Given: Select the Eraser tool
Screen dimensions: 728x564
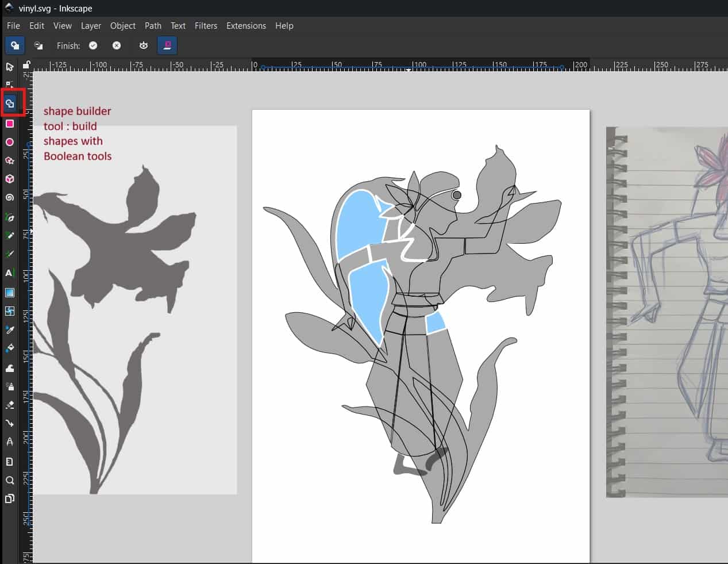Looking at the screenshot, I should point(10,405).
